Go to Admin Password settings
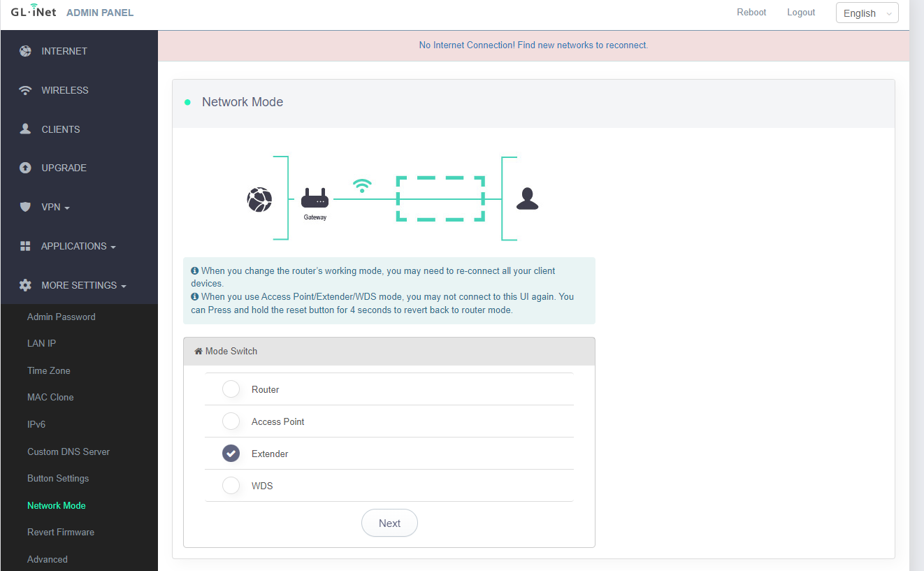Image resolution: width=924 pixels, height=571 pixels. pos(62,317)
